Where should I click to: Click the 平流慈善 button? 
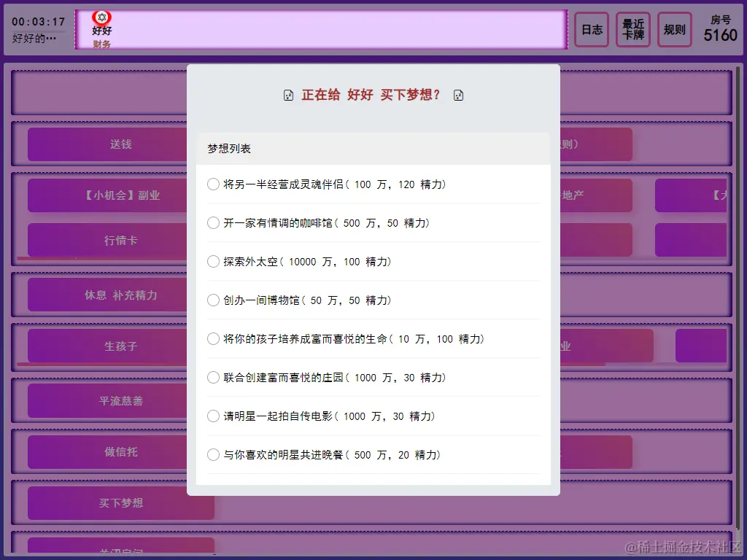pyautogui.click(x=108, y=400)
